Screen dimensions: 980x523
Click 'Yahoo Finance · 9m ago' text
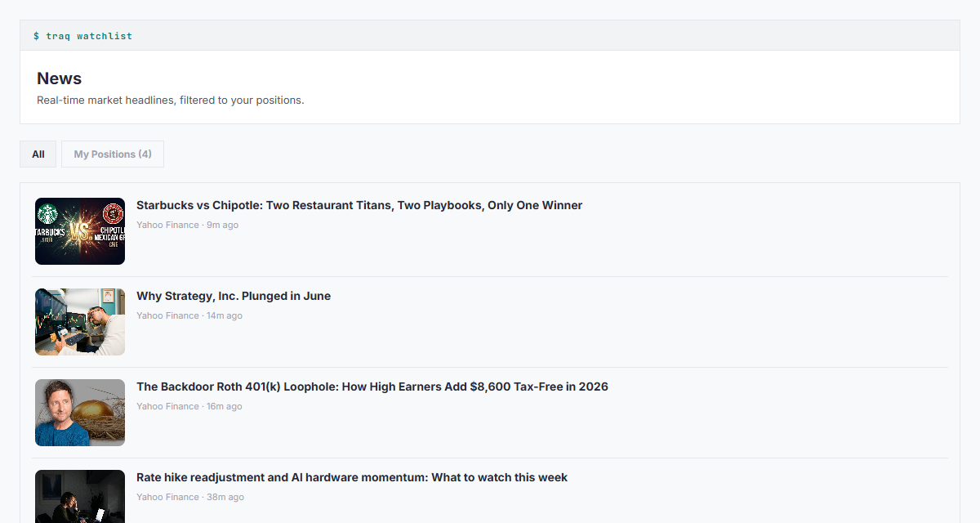pyautogui.click(x=188, y=225)
